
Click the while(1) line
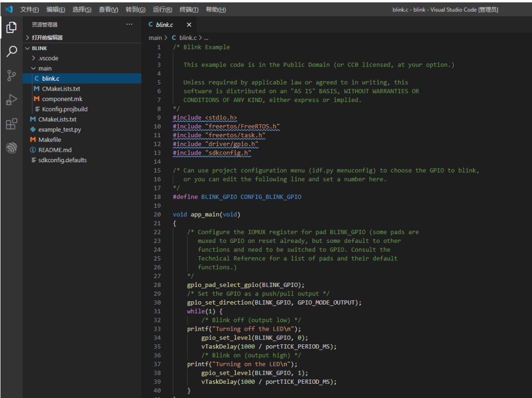coord(205,311)
